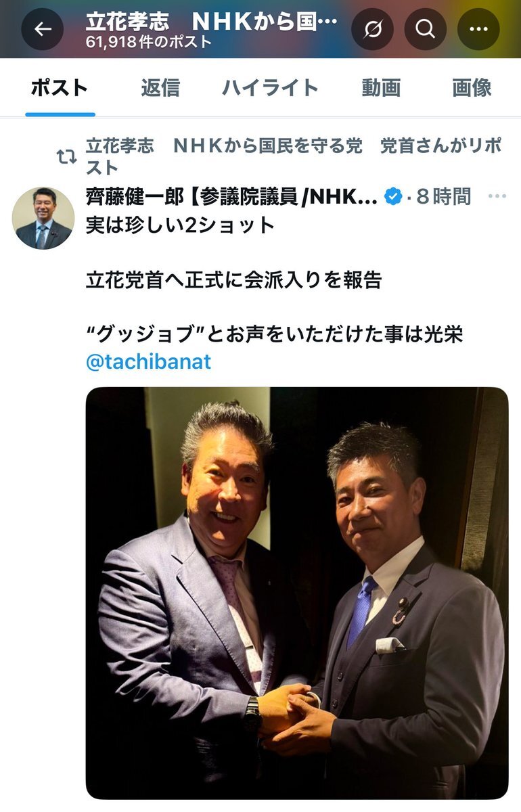The width and height of the screenshot is (521, 812).
Task: Switch to the 返信 tab
Action: pos(160,88)
